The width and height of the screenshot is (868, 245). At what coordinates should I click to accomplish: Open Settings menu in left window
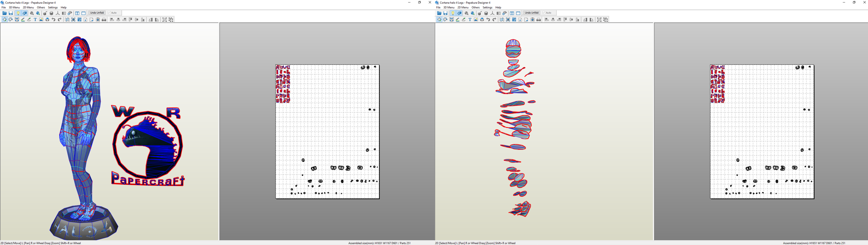pos(53,7)
